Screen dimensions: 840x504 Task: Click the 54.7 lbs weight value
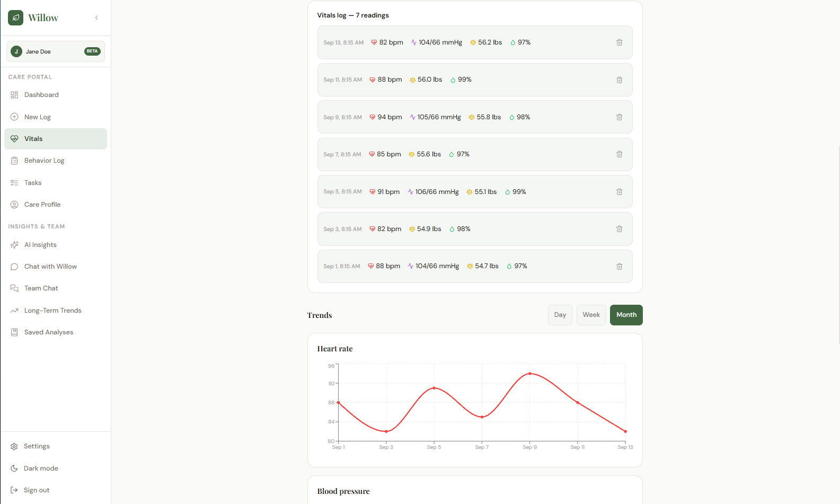click(x=487, y=266)
